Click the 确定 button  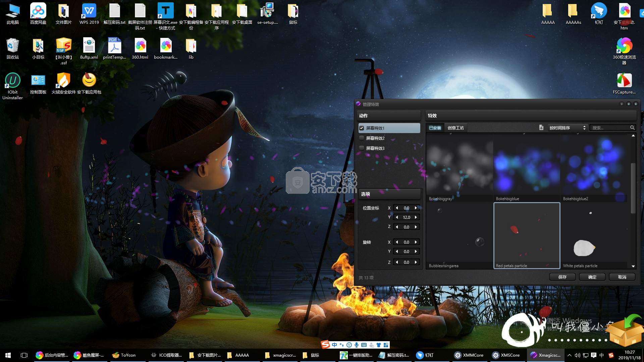point(592,277)
